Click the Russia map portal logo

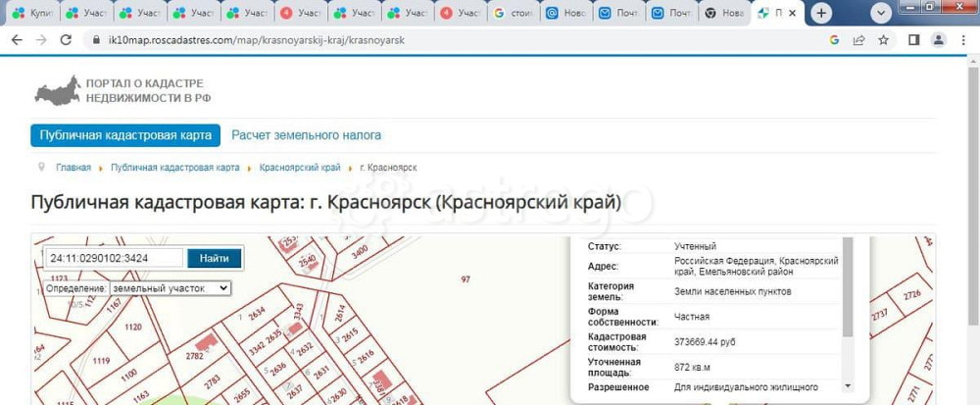(x=58, y=91)
